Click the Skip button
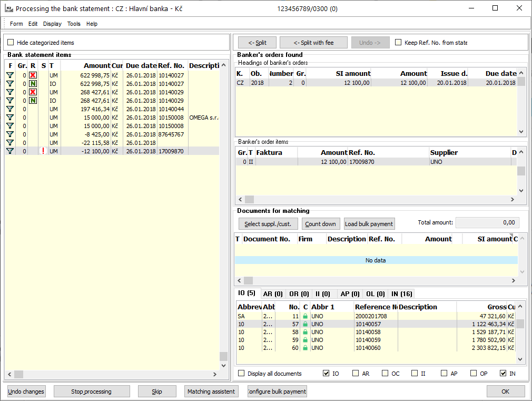This screenshot has width=532, height=401. pos(157,391)
